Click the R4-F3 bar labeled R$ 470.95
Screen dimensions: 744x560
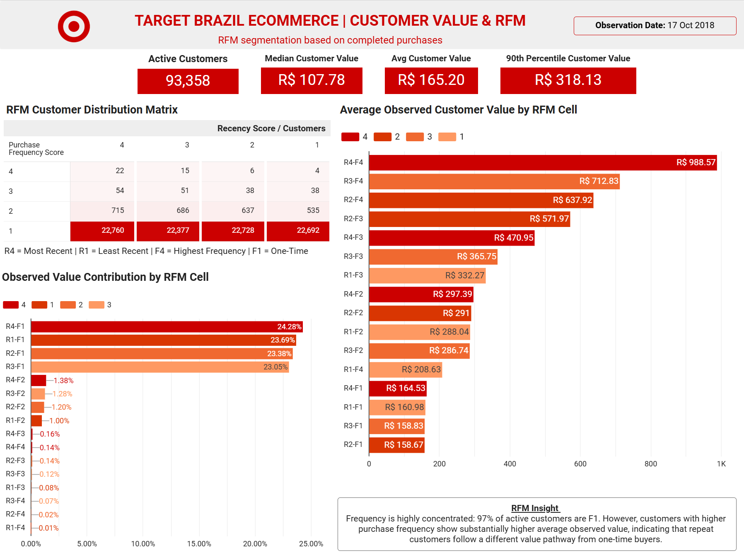(x=452, y=238)
